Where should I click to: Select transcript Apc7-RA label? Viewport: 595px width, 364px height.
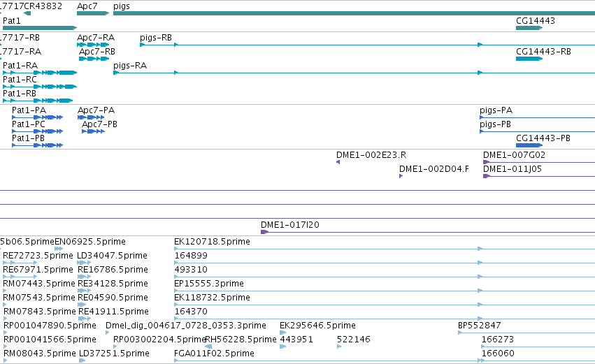pyautogui.click(x=96, y=38)
